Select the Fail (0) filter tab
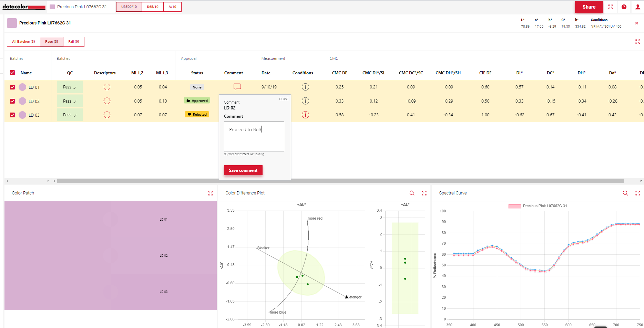This screenshot has height=328, width=644. pos(74,42)
